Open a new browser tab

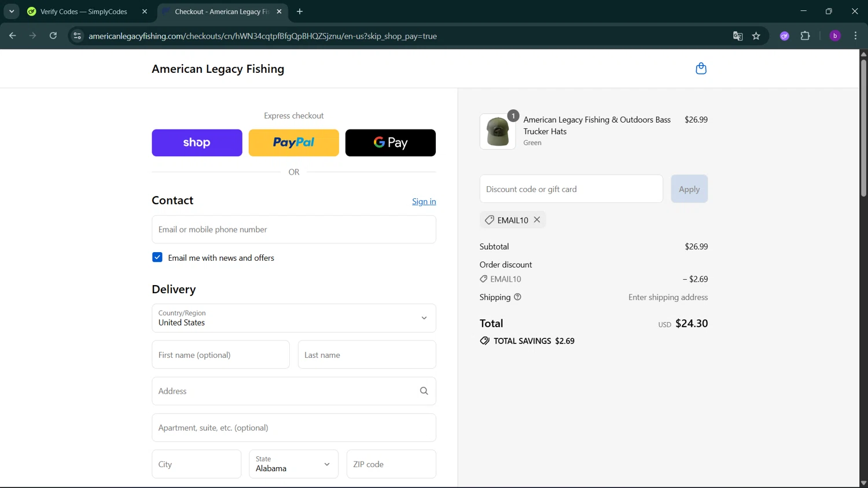tap(300, 12)
